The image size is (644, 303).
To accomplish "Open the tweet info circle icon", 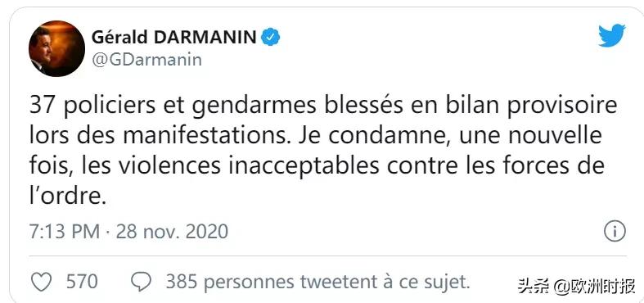I will (615, 231).
